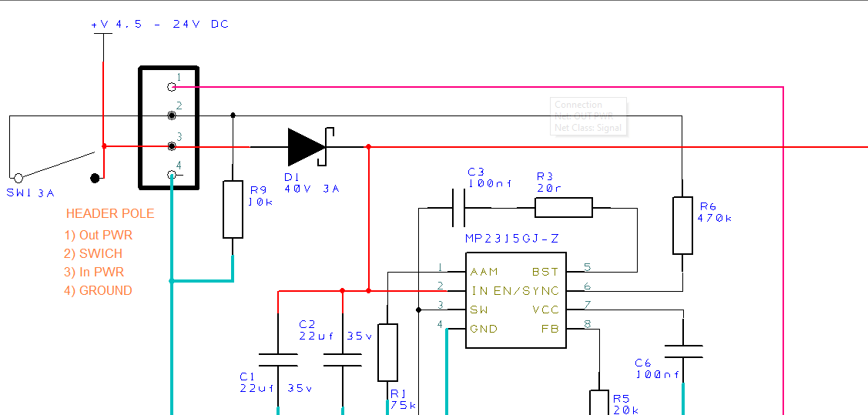Click the VCC pin label on IC
The image size is (868, 415).
click(546, 310)
